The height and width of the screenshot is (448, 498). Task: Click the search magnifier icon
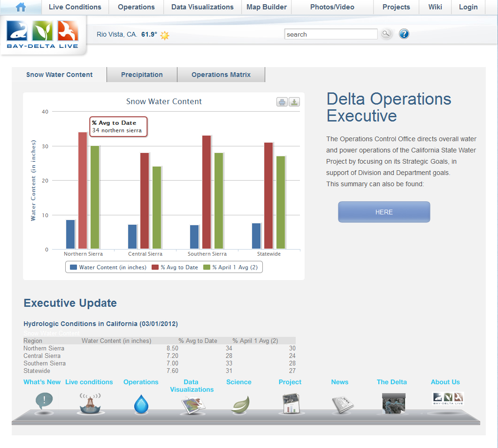click(x=386, y=34)
